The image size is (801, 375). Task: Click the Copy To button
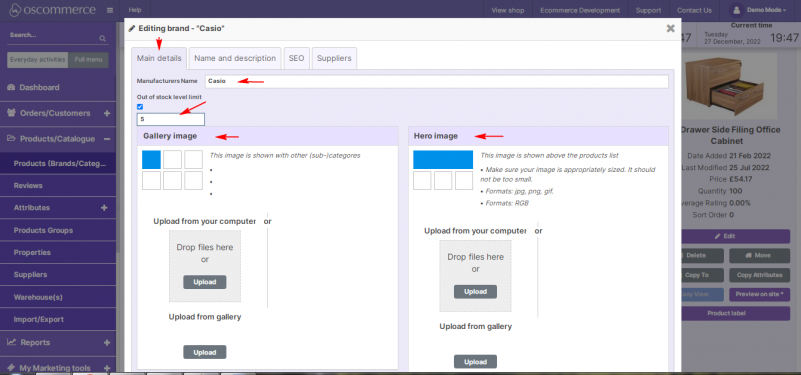click(702, 275)
